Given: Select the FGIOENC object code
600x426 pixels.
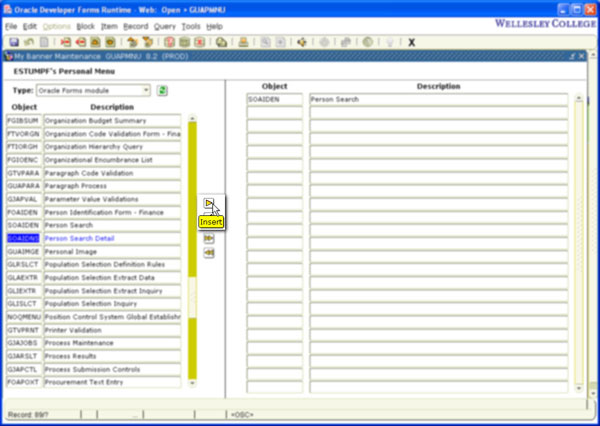Looking at the screenshot, I should [24, 160].
